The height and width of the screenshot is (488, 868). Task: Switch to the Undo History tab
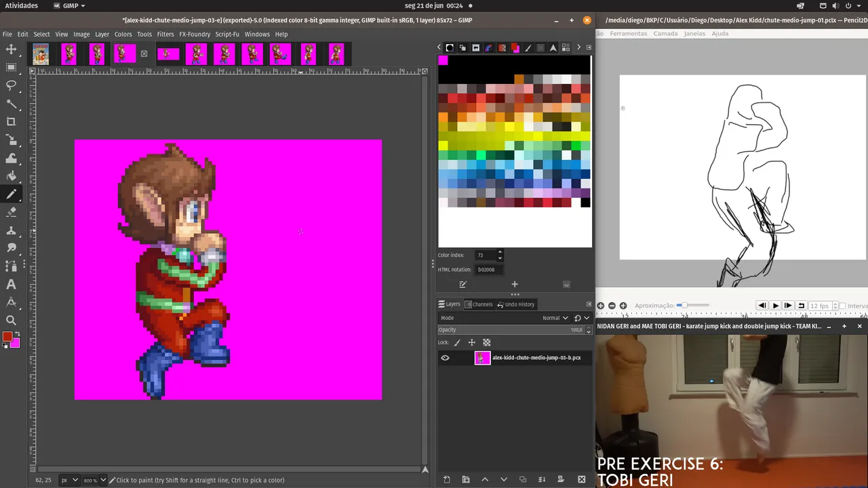(515, 304)
